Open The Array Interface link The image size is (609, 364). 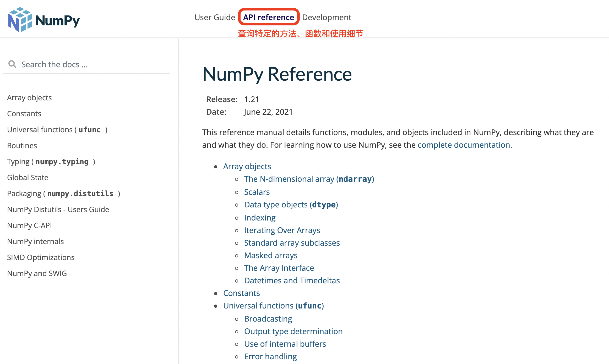pyautogui.click(x=279, y=268)
